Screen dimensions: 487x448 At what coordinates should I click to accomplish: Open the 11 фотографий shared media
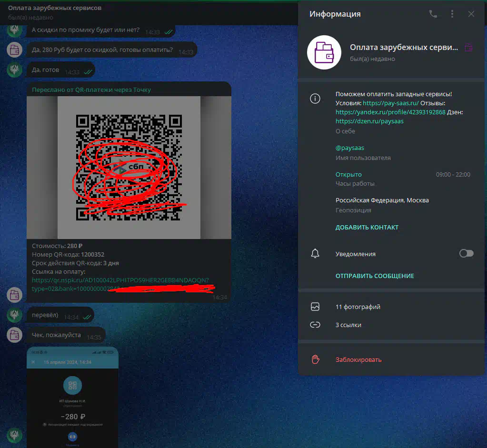point(358,307)
